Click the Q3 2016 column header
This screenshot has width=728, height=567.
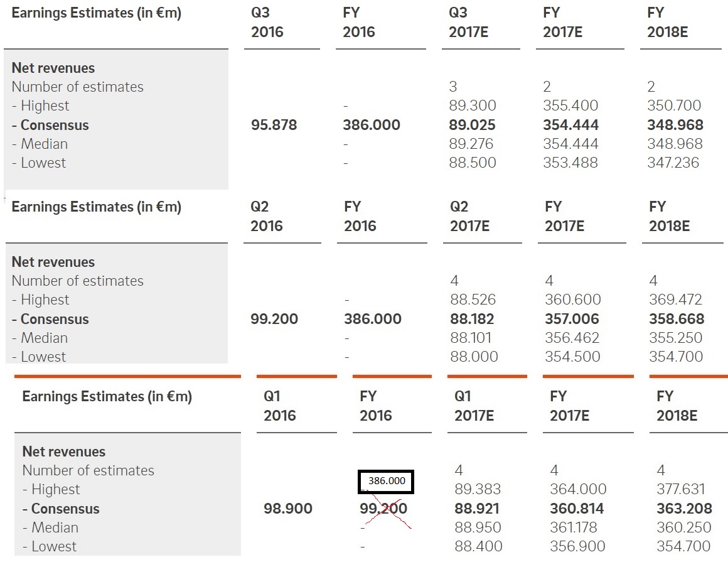(267, 23)
